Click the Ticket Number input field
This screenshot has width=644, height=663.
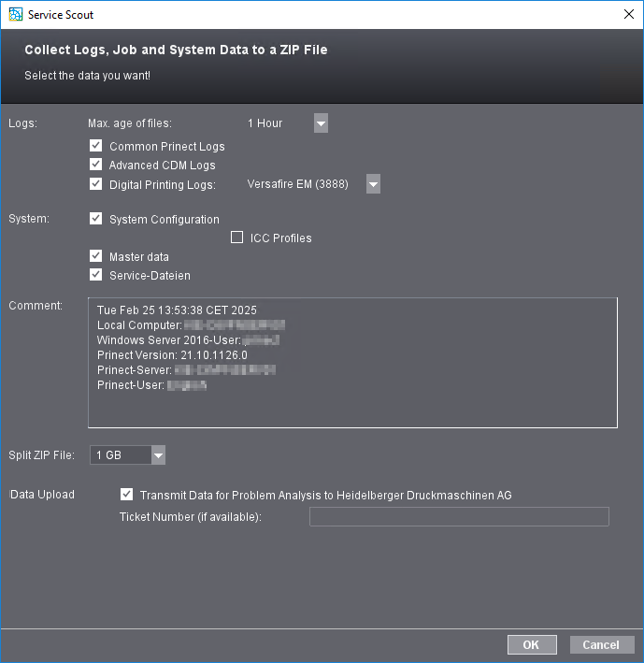pyautogui.click(x=459, y=516)
